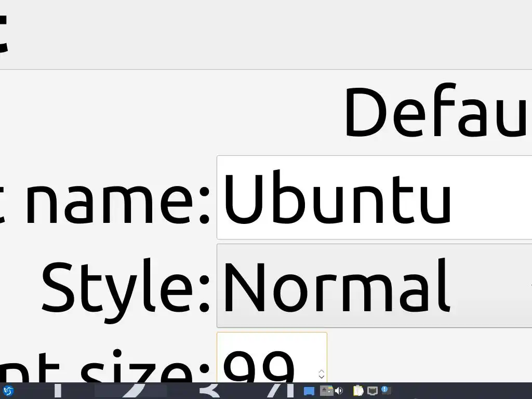Open the notification alert tray icon

tap(387, 391)
